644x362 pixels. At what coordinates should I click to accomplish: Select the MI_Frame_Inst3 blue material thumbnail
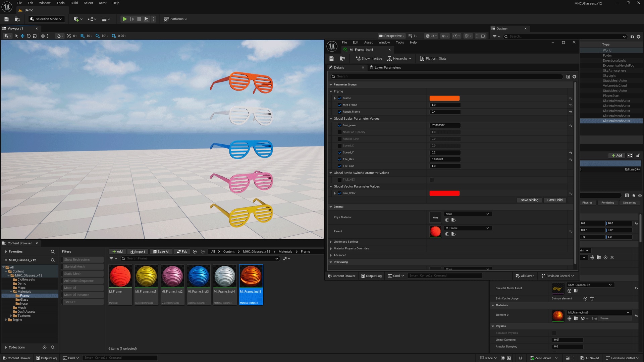pos(199,276)
